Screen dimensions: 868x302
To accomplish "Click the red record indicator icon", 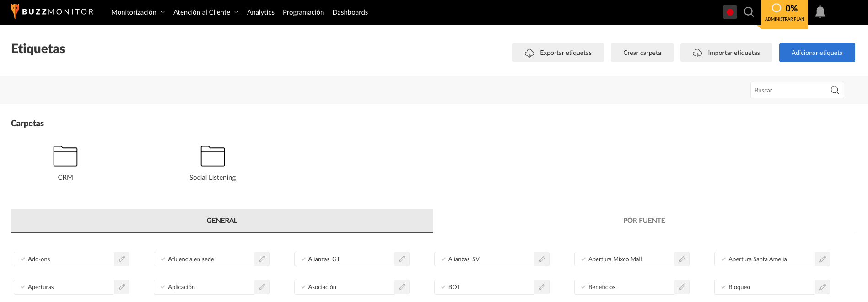I will pyautogui.click(x=730, y=12).
